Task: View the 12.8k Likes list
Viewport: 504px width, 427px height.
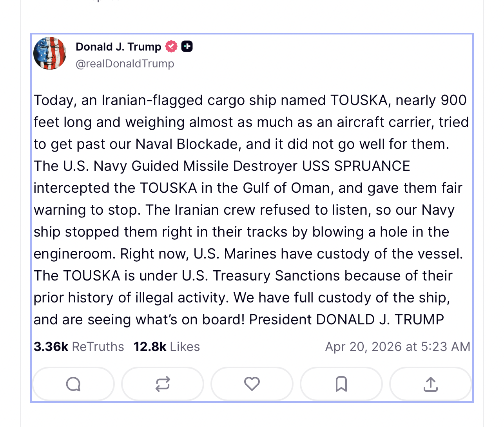Action: tap(167, 347)
